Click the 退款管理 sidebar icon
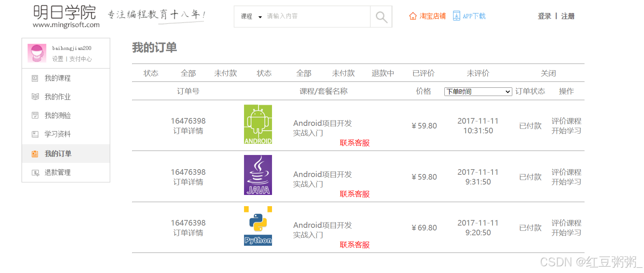The width and height of the screenshot is (644, 273). [35, 173]
